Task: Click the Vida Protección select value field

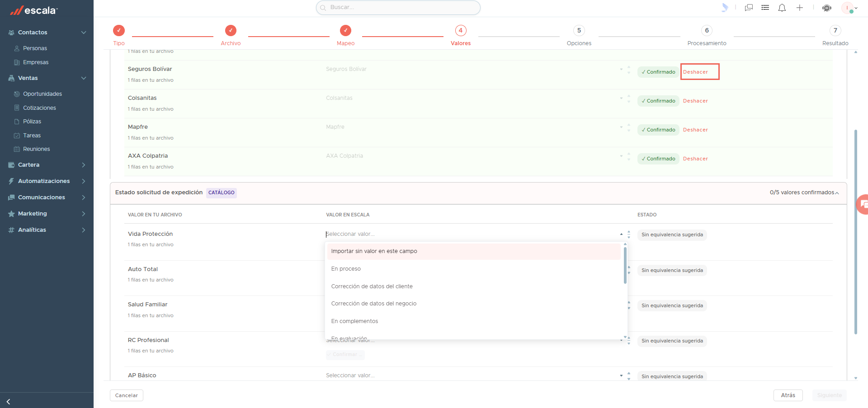Action: tap(475, 234)
